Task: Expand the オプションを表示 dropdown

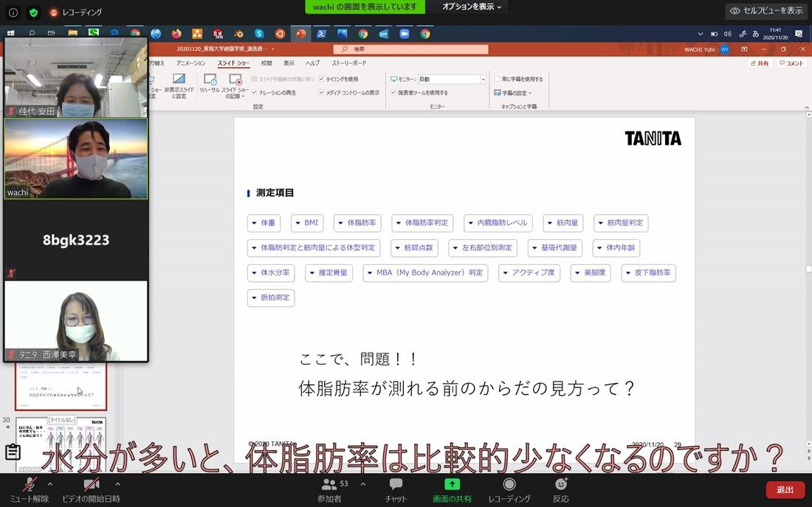Action: tap(472, 7)
